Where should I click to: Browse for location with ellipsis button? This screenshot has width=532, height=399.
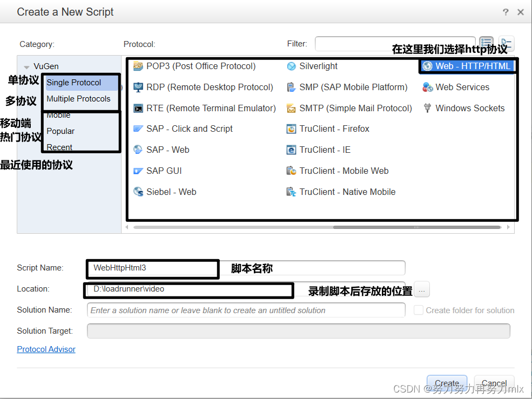pyautogui.click(x=422, y=289)
